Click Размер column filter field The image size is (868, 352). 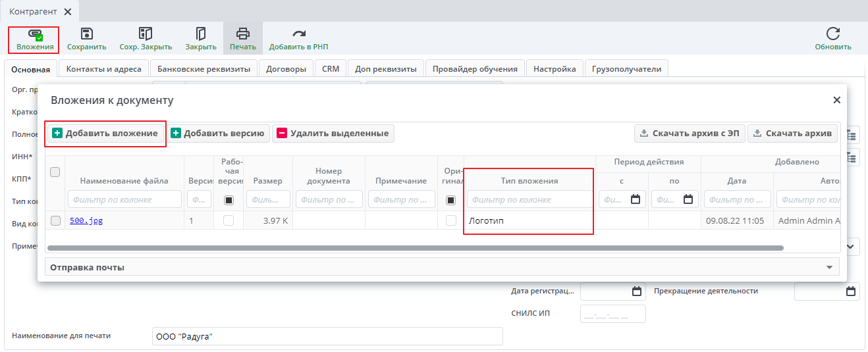pyautogui.click(x=268, y=199)
